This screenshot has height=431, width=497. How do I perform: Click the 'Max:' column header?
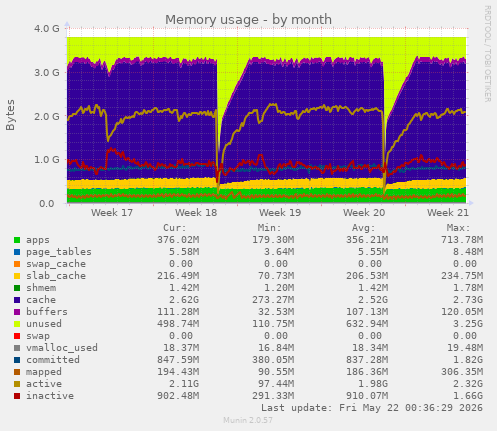(459, 228)
